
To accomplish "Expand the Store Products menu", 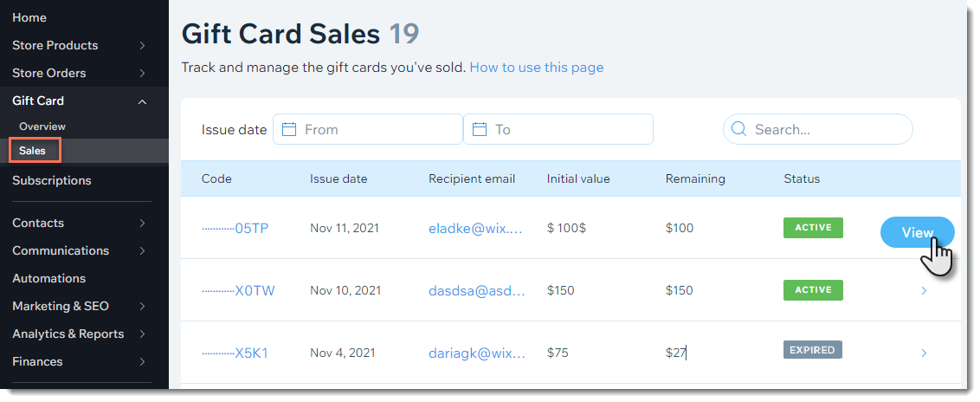I will 143,46.
